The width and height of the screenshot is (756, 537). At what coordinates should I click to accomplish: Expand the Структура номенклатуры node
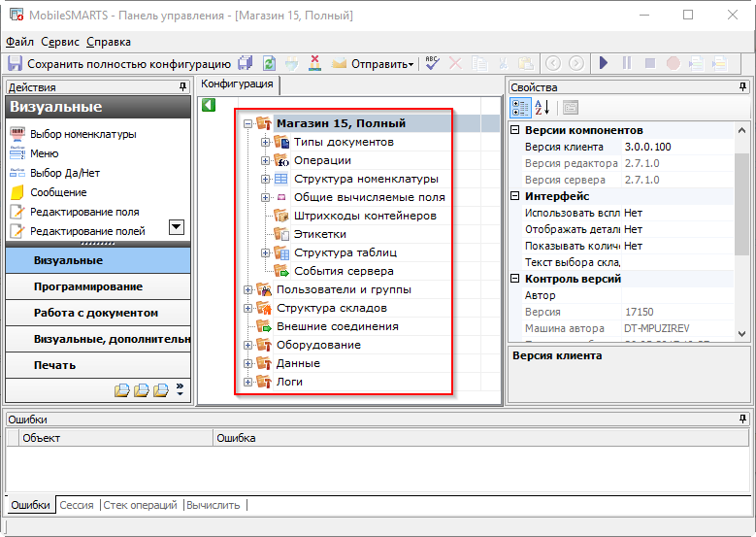[265, 179]
